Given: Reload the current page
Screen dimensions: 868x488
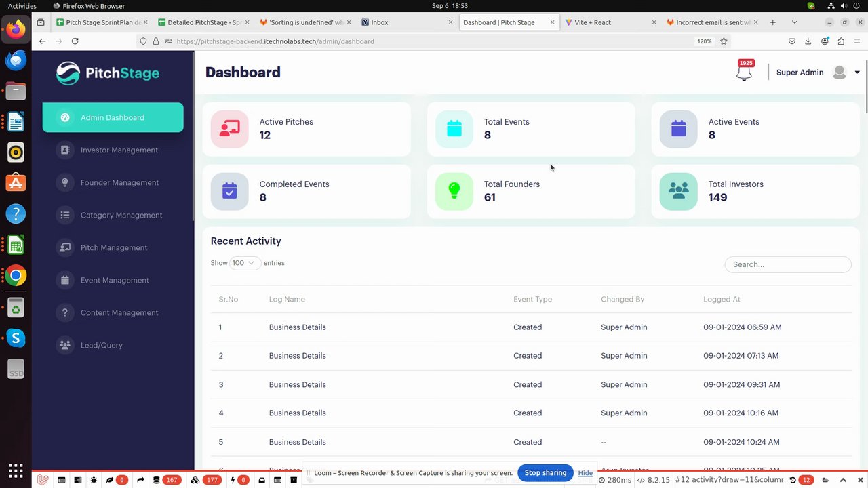Looking at the screenshot, I should [x=75, y=41].
